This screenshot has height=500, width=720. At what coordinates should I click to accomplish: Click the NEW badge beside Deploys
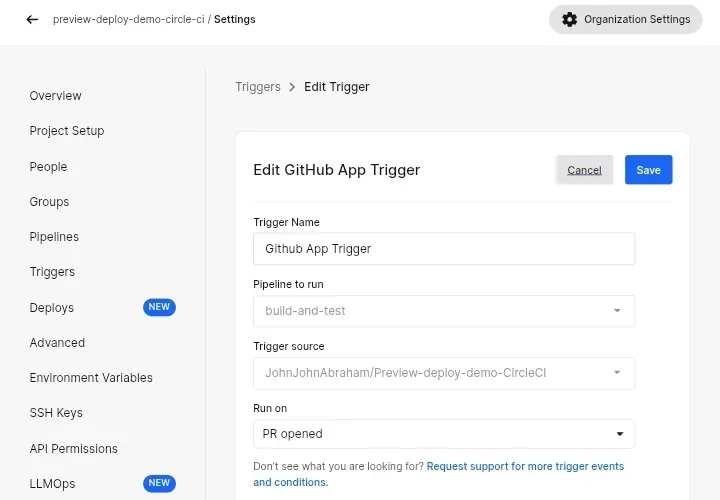pos(159,307)
